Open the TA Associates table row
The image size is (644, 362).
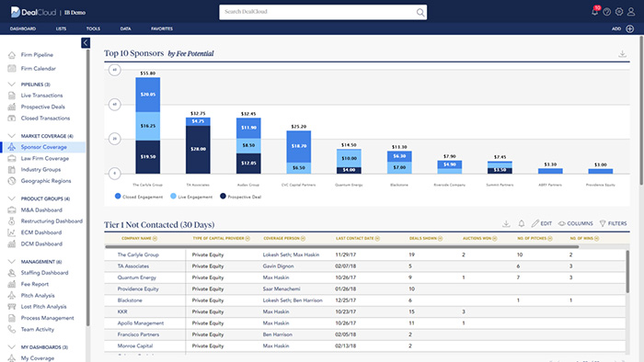click(364, 266)
